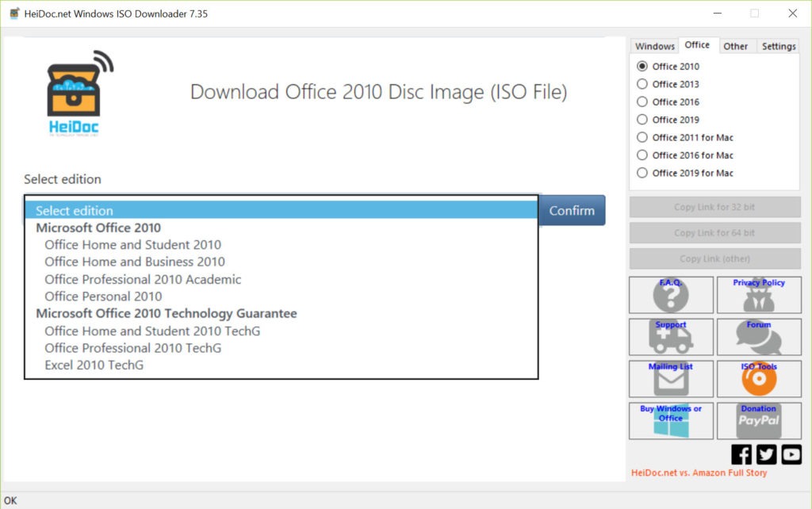Click the Confirm button
This screenshot has height=509, width=812.
tap(572, 210)
